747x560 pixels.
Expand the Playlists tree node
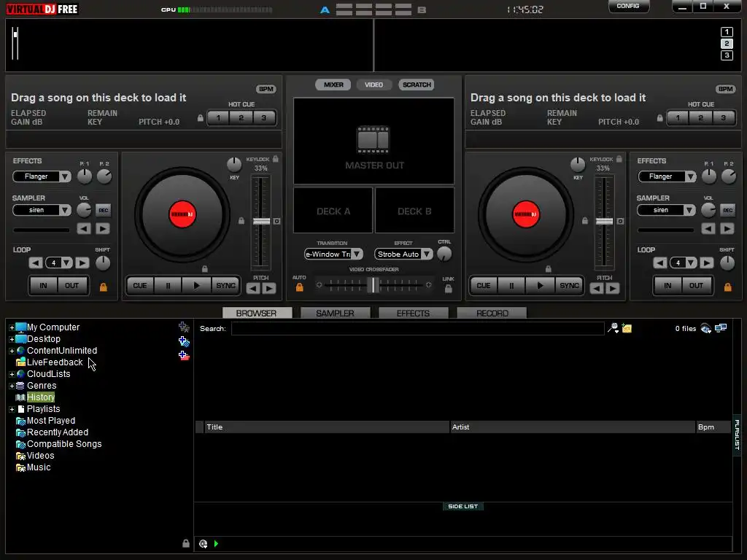12,410
